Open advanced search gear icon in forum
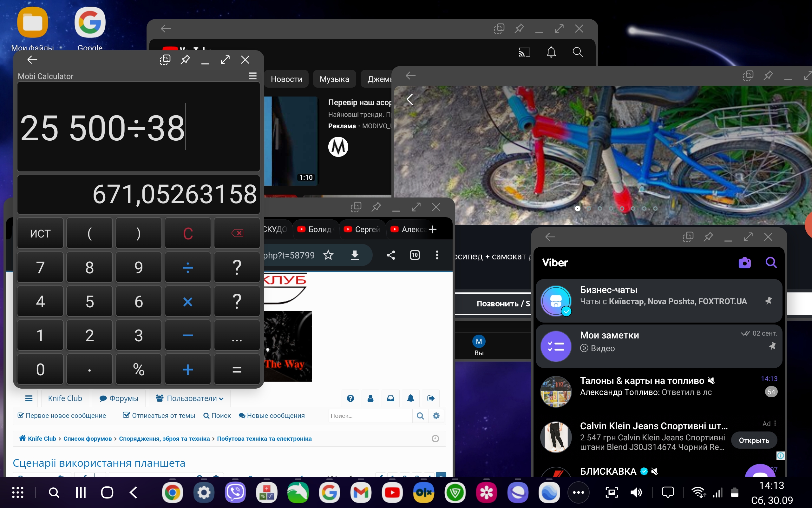812x508 pixels. 436,416
